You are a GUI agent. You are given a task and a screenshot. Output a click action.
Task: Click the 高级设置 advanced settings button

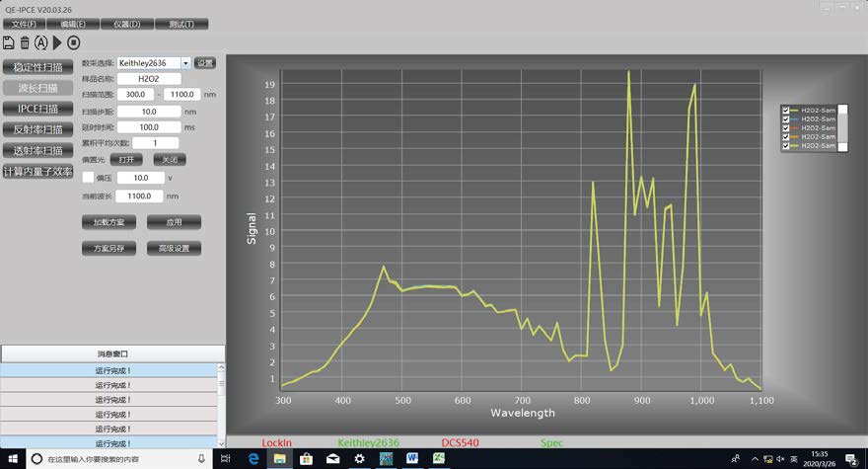click(174, 249)
